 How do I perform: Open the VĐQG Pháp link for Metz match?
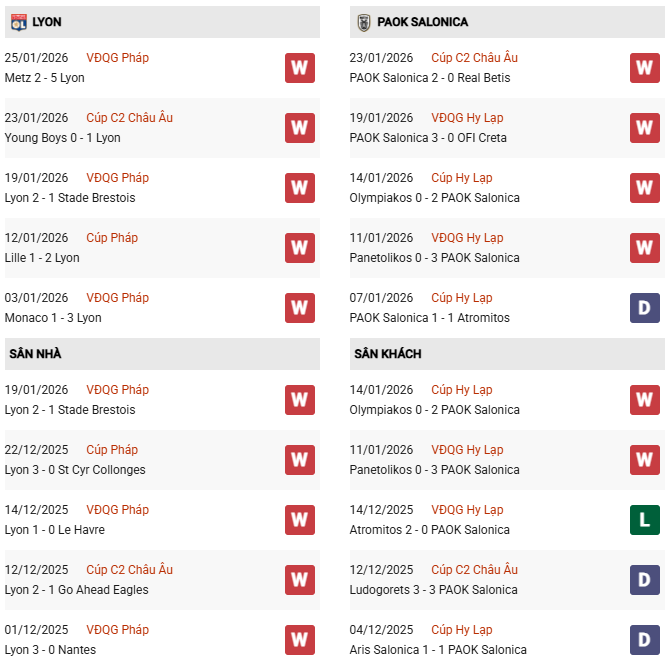pos(117,58)
